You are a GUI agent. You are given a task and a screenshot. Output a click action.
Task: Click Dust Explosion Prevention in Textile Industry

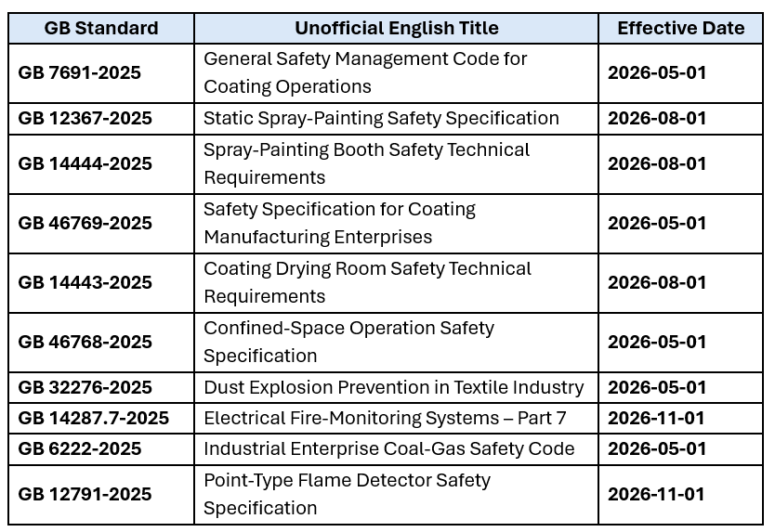coord(393,387)
